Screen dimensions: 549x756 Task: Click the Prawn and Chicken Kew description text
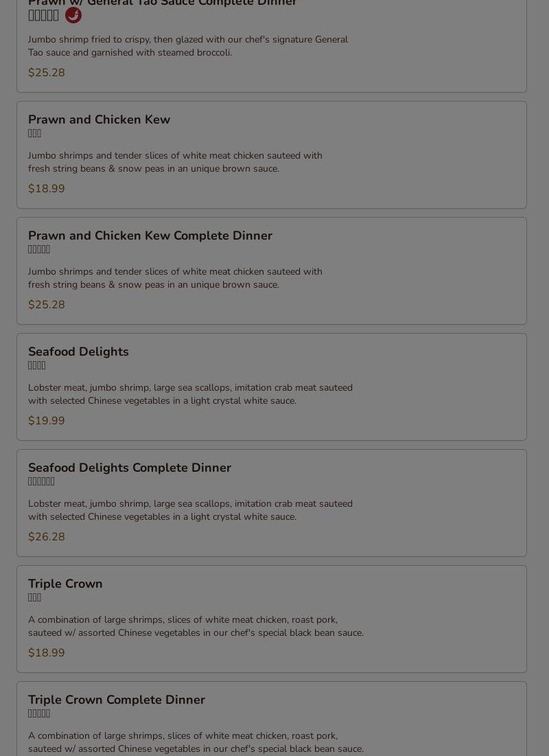pyautogui.click(x=175, y=162)
